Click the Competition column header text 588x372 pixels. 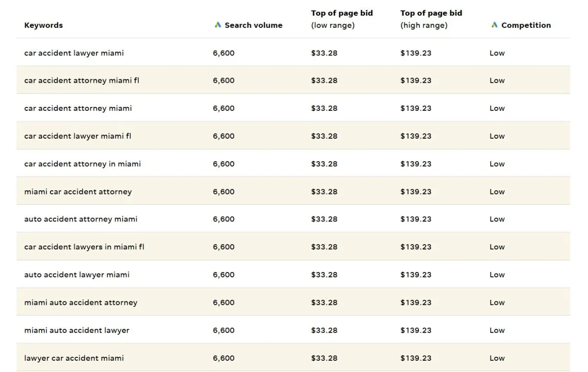[x=526, y=25]
